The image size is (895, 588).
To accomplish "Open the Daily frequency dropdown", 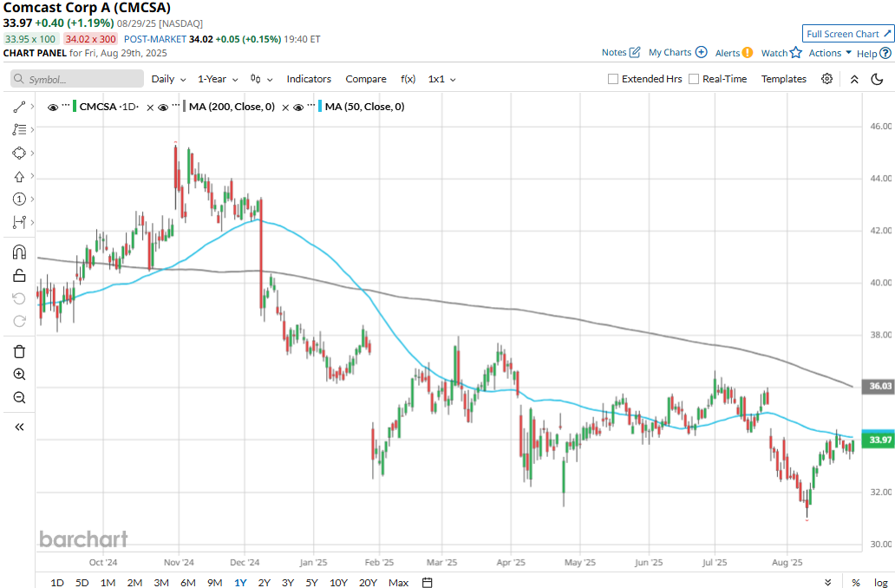I will (x=168, y=79).
